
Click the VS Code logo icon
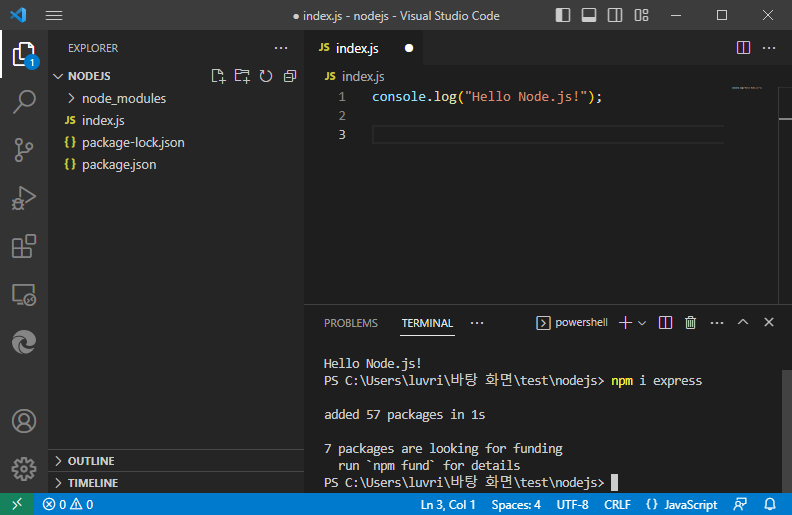point(18,15)
